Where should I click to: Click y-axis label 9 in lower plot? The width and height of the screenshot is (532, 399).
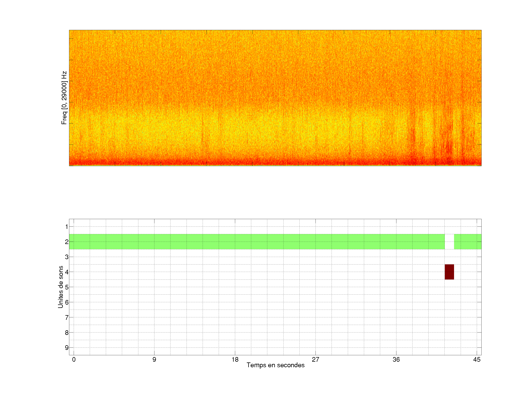click(x=67, y=347)
